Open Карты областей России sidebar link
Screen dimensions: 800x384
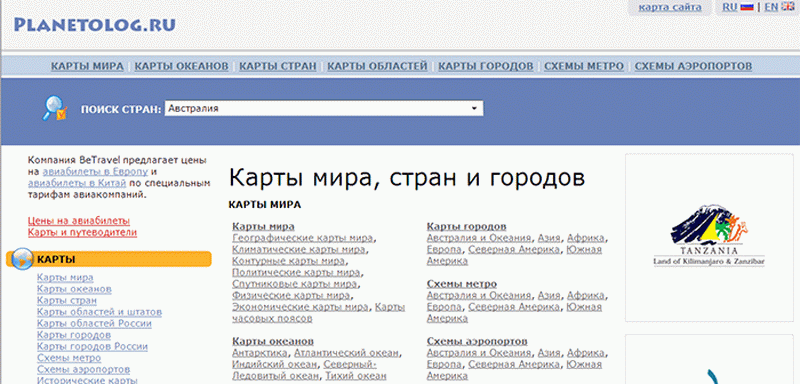(94, 323)
